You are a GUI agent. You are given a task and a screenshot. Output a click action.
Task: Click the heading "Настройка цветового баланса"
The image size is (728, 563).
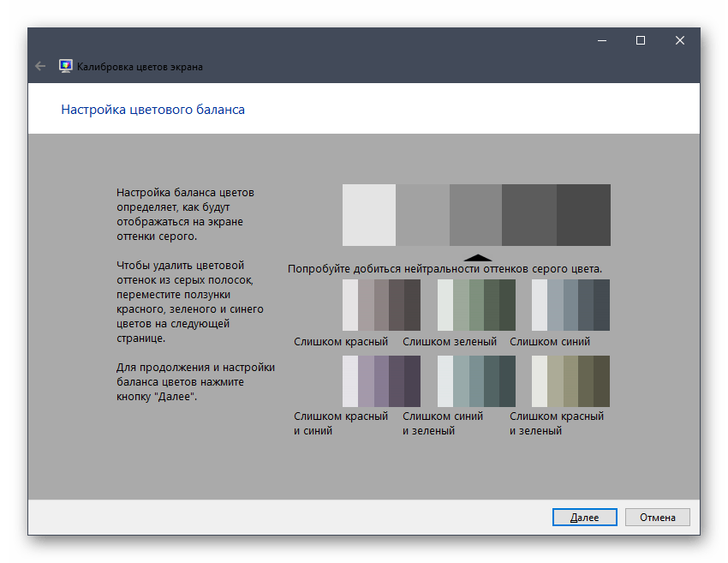153,110
